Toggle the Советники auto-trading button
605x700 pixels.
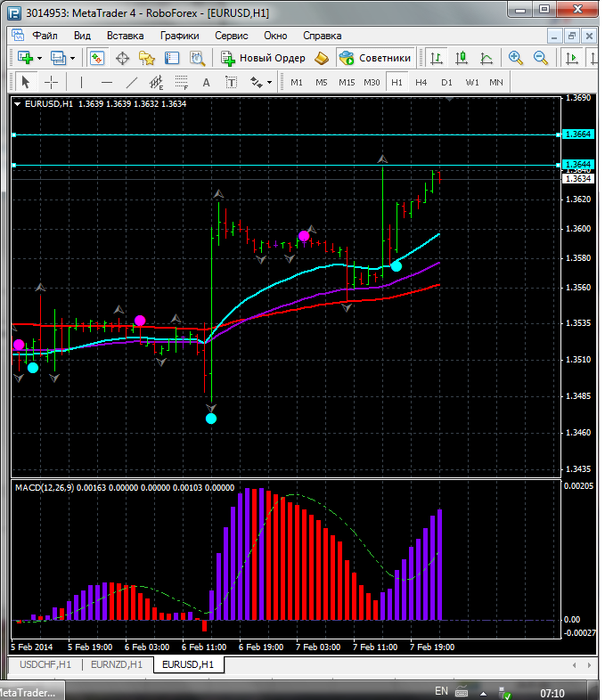tap(375, 58)
